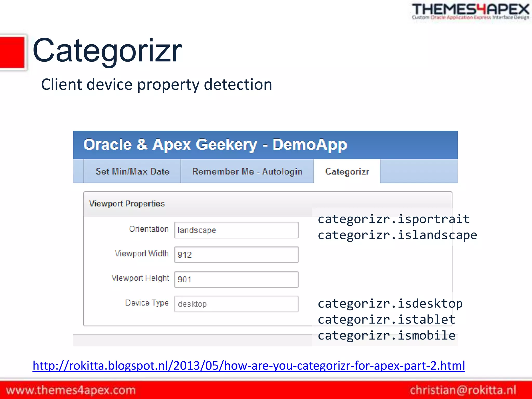
Task: Click the www.themes4apex.com footer text
Action: (x=71, y=390)
